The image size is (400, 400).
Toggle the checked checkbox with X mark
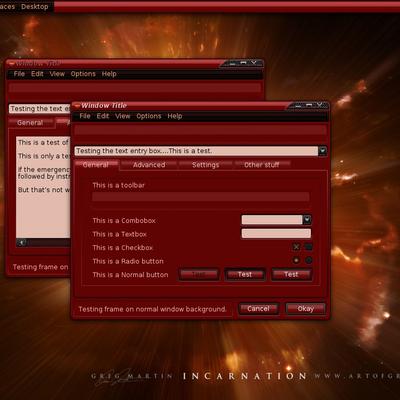(296, 247)
